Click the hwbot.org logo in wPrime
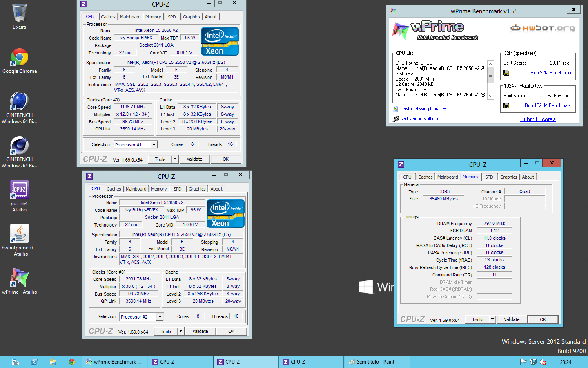The width and height of the screenshot is (588, 368). click(543, 28)
